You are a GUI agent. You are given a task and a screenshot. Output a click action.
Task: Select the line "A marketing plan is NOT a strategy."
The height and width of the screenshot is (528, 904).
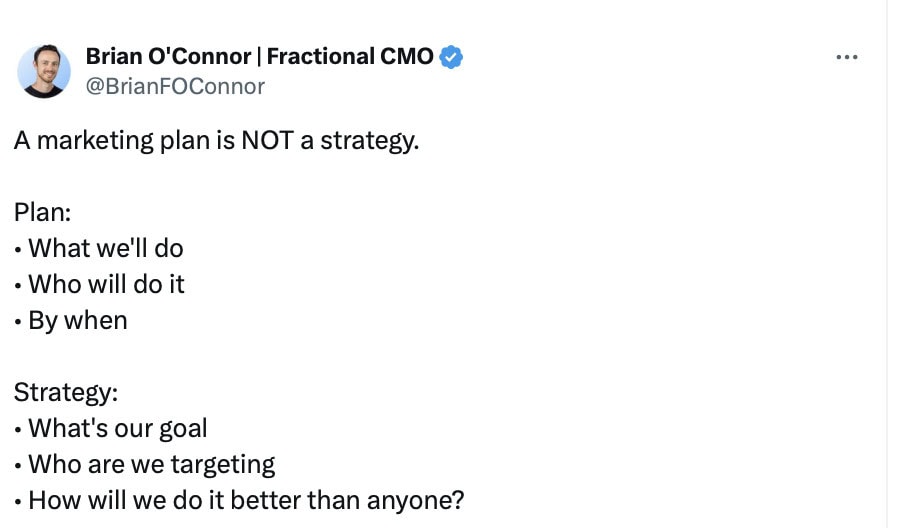coord(217,141)
